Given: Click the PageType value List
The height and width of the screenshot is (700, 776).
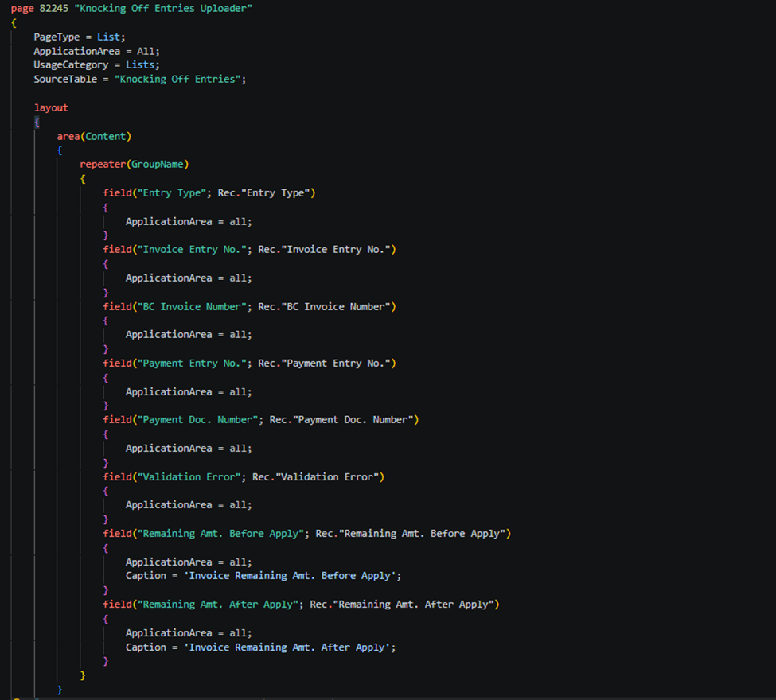Looking at the screenshot, I should pyautogui.click(x=109, y=37).
